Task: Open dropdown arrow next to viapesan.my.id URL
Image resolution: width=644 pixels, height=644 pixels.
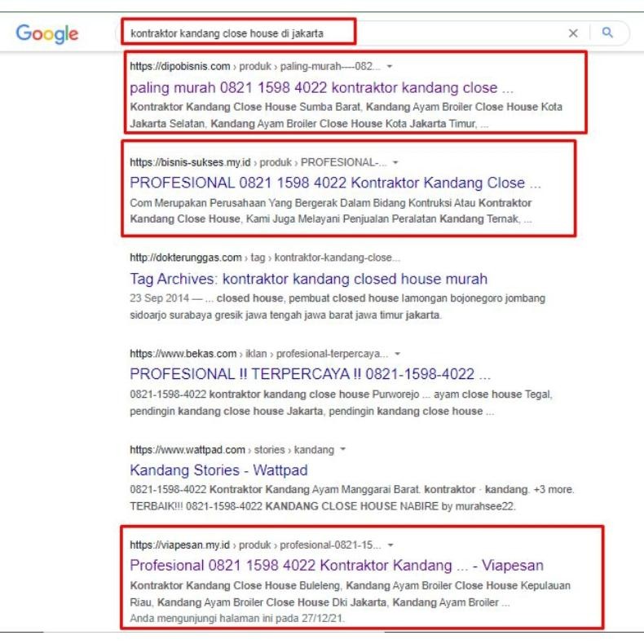Action: click(390, 545)
